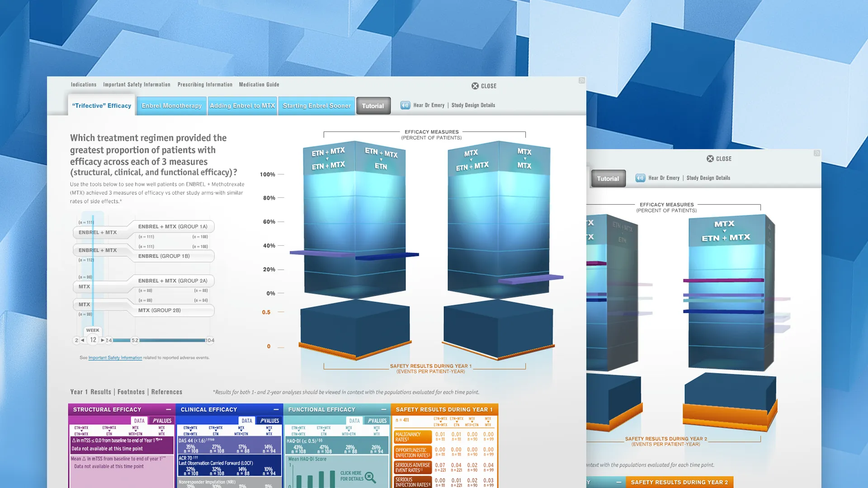Screen dimensions: 868x488
Task: Show PValues in Clinical Efficacy panel
Action: [269, 421]
